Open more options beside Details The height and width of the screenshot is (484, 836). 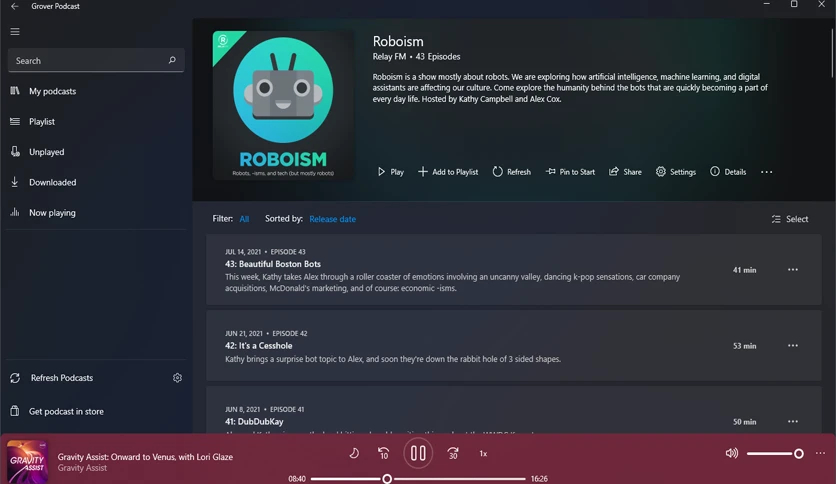click(767, 172)
